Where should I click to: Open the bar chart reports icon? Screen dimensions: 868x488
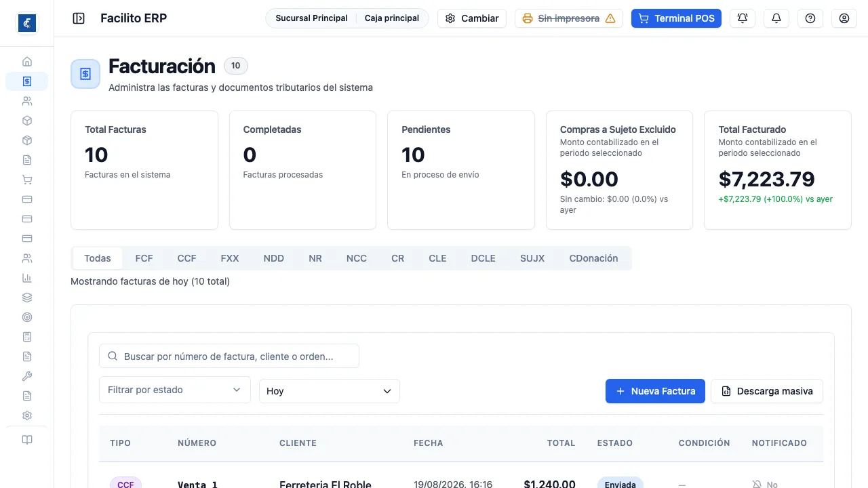click(x=27, y=278)
